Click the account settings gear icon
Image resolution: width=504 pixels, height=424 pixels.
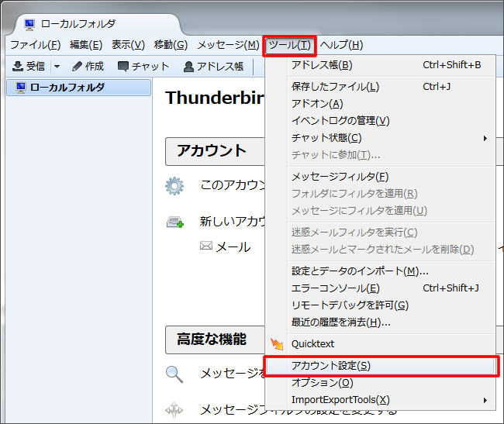click(174, 186)
